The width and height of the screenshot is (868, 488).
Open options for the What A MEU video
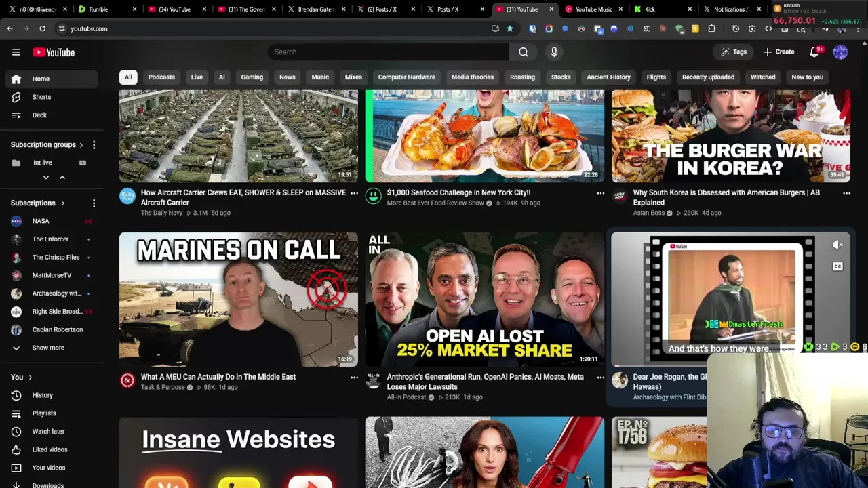click(x=354, y=378)
